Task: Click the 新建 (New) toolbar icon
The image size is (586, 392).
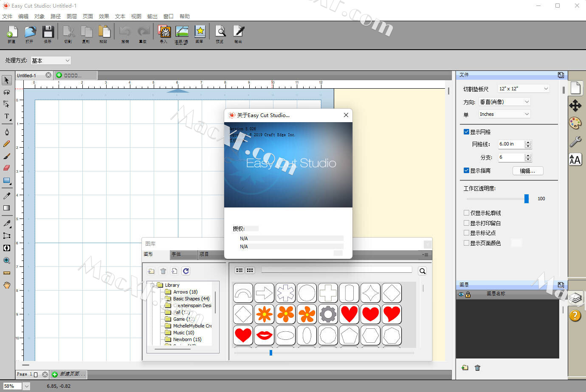Action: [11, 32]
